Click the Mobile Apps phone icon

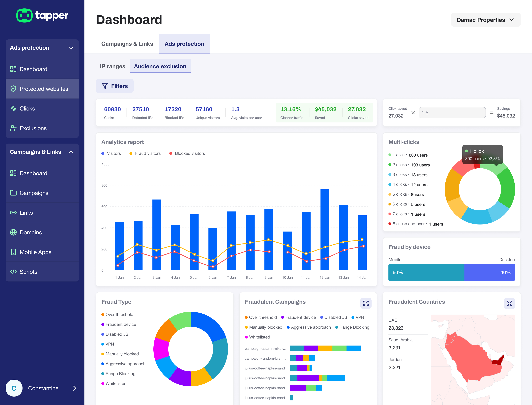[13, 252]
